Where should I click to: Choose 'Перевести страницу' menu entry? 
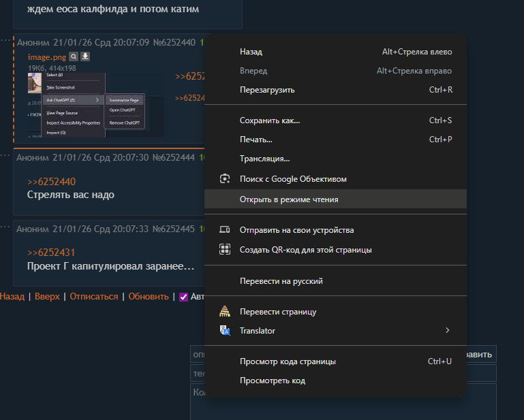[x=335, y=312]
